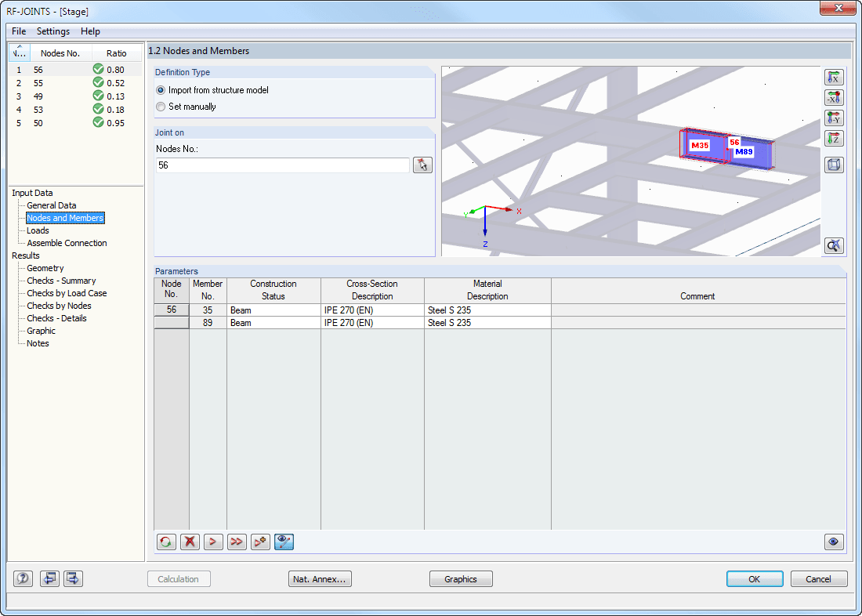Select Set manually option
862x616 pixels.
point(186,107)
